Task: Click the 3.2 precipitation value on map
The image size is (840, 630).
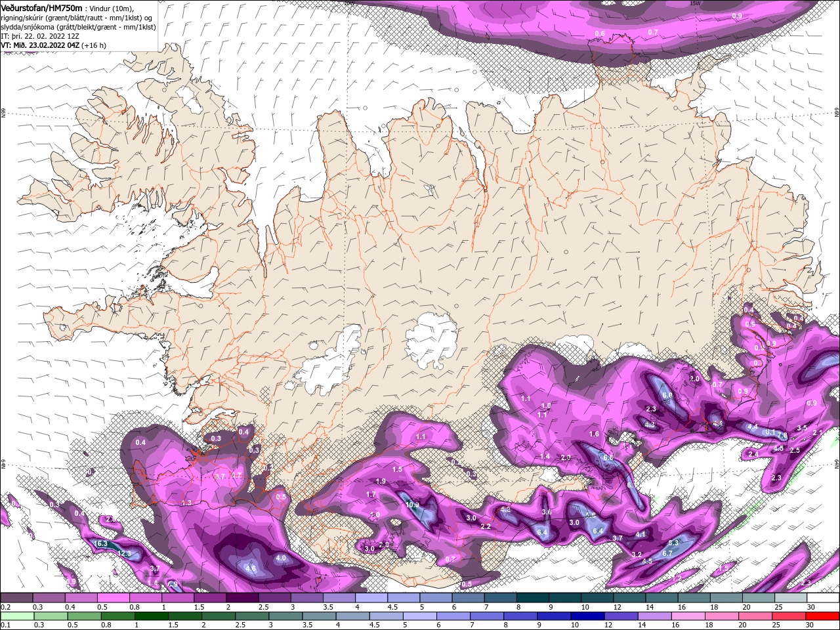Action: (x=637, y=555)
